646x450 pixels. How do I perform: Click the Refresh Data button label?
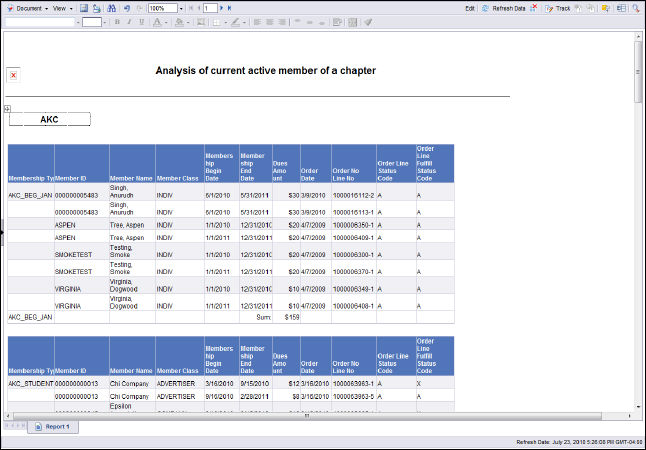509,7
